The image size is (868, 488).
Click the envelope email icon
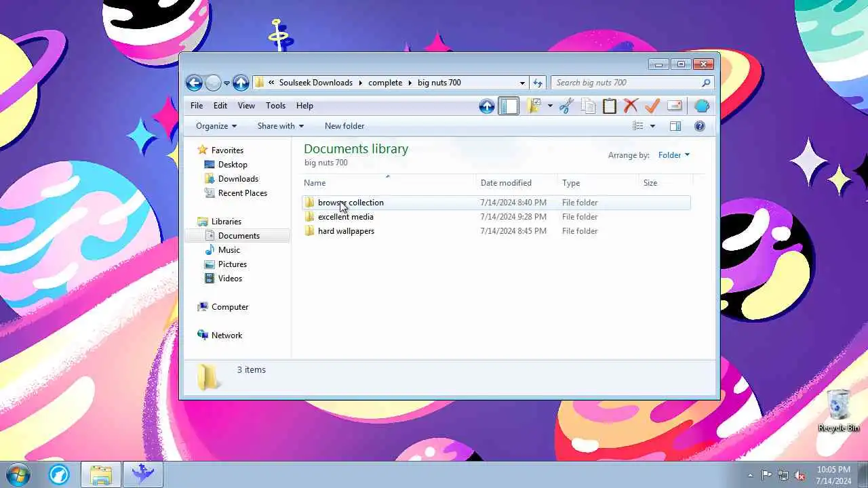674,106
